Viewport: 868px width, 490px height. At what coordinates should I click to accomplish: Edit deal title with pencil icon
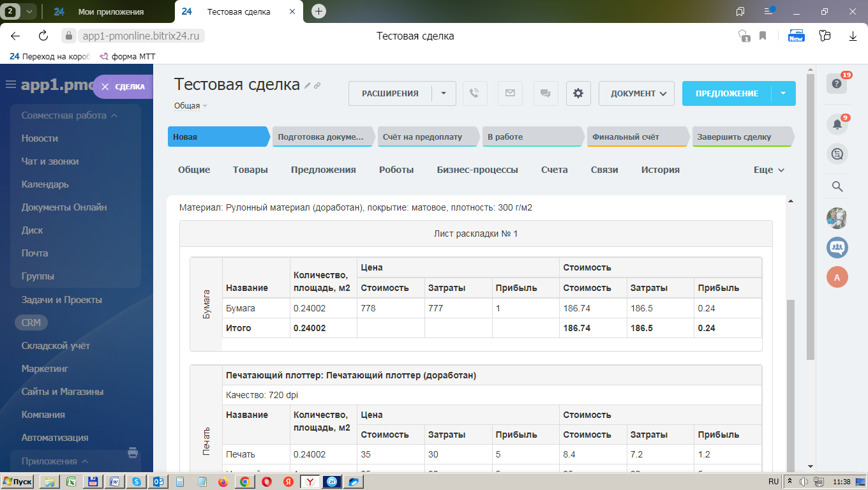tap(307, 85)
